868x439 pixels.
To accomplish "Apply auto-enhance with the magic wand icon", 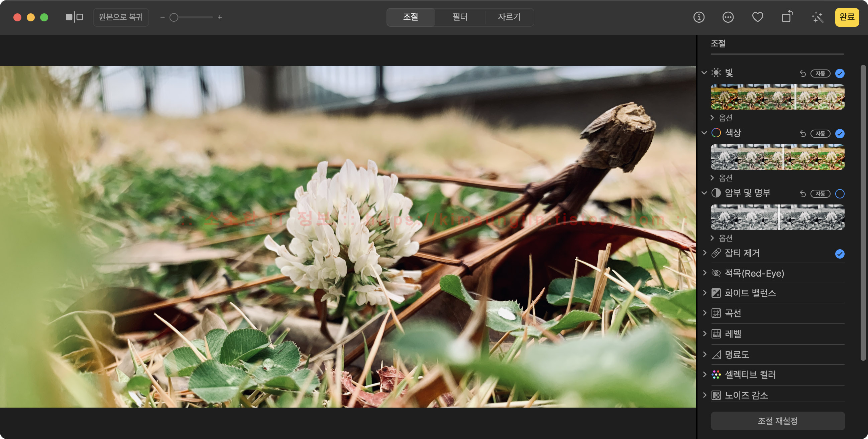I will 817,17.
